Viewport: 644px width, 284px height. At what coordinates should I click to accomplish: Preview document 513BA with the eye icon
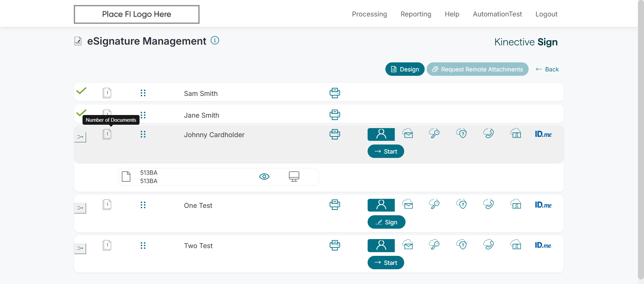tap(264, 177)
